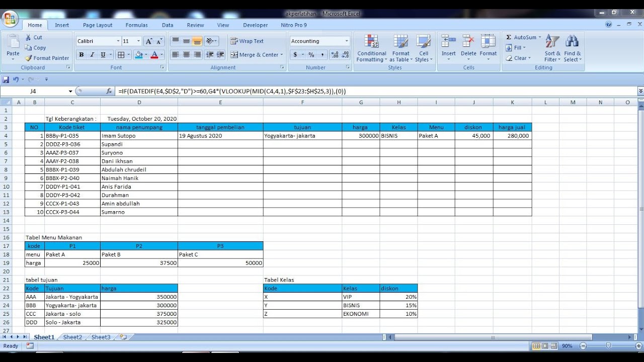Image resolution: width=644 pixels, height=362 pixels.
Task: Align text to the right
Action: [x=197, y=55]
